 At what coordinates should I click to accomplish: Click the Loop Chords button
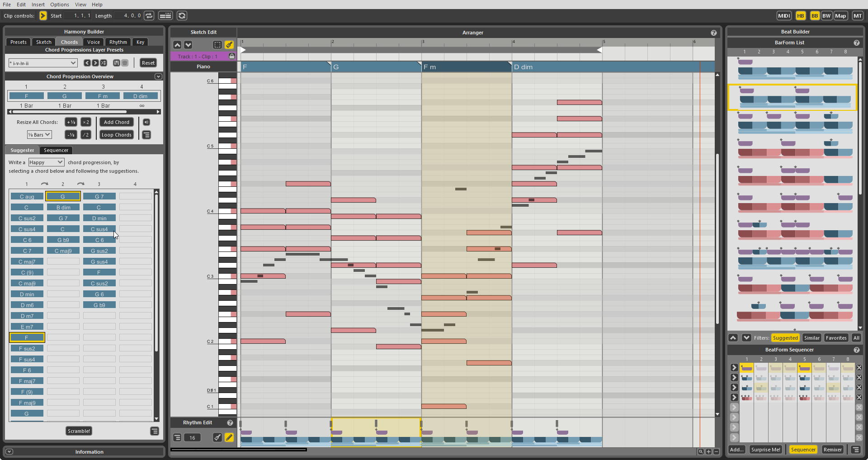click(x=117, y=135)
